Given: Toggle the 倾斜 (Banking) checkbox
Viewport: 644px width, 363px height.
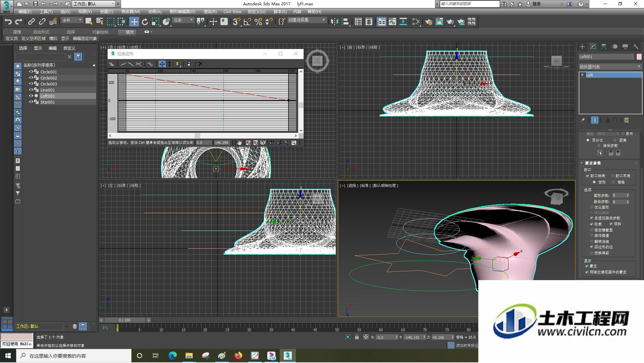Looking at the screenshot, I should click(611, 224).
